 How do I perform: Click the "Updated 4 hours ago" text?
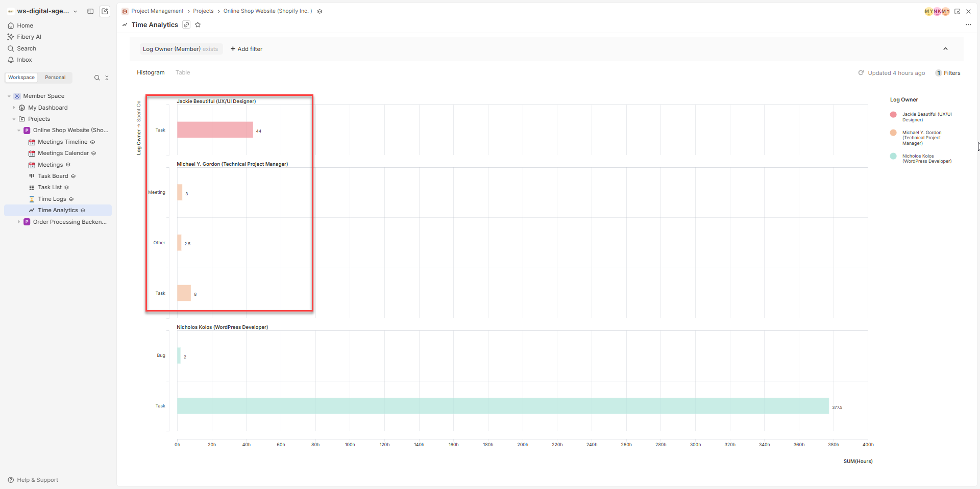(x=896, y=73)
